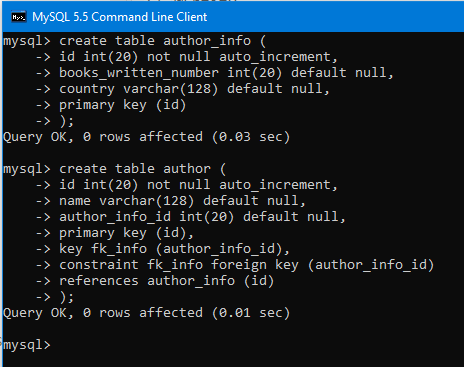
Task: Click the first 'primary key (id)' line
Action: tap(122, 105)
